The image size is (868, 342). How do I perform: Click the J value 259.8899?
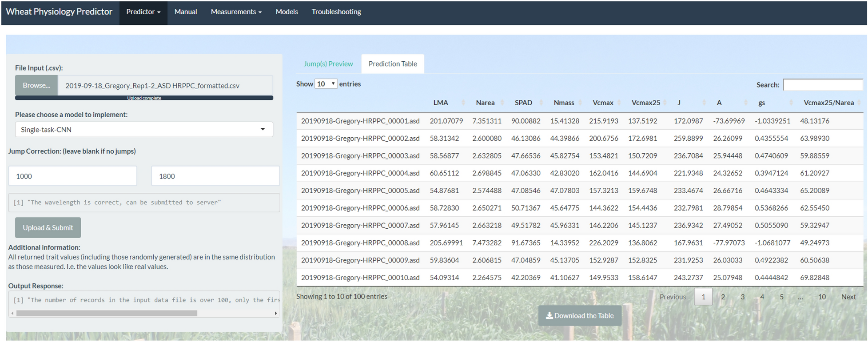coord(688,138)
